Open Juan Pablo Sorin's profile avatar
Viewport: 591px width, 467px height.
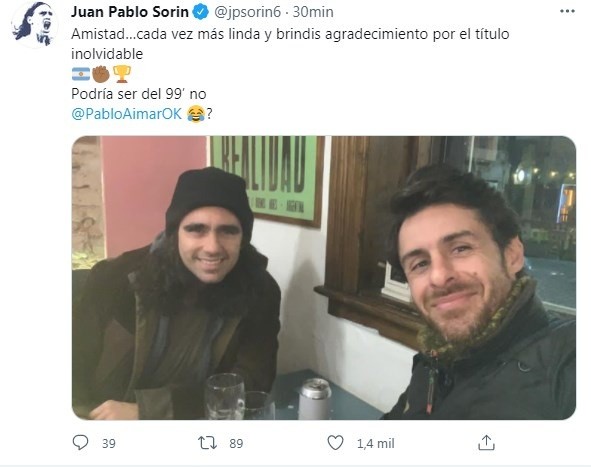pos(35,24)
